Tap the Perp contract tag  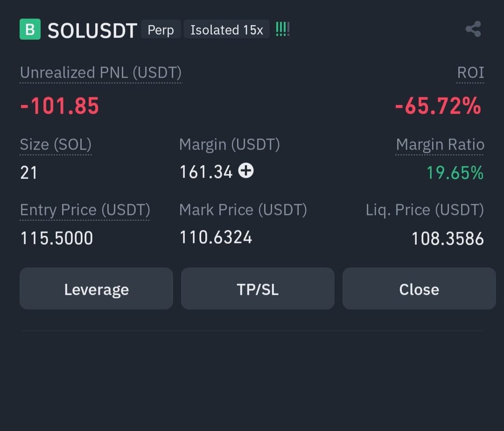click(161, 29)
